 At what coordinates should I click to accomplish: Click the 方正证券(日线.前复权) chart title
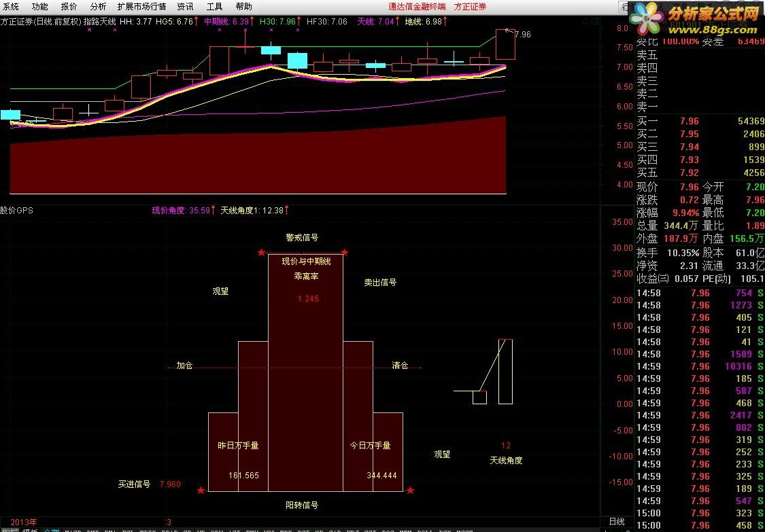41,22
